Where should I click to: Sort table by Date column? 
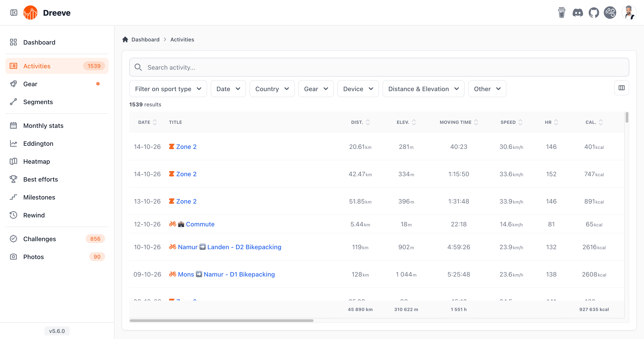click(x=148, y=122)
